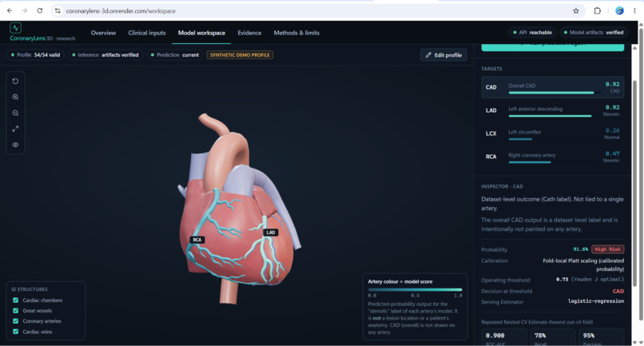Expand the 3D viewer to fullscreen
The image size is (644, 346).
(x=15, y=129)
